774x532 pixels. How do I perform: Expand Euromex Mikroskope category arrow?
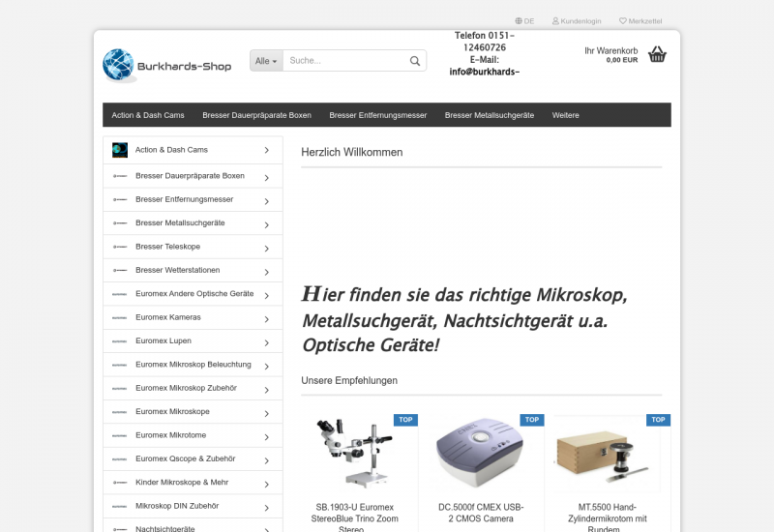coord(266,412)
